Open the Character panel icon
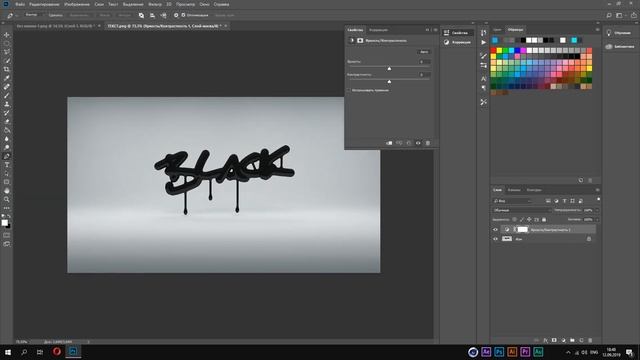 484,78
